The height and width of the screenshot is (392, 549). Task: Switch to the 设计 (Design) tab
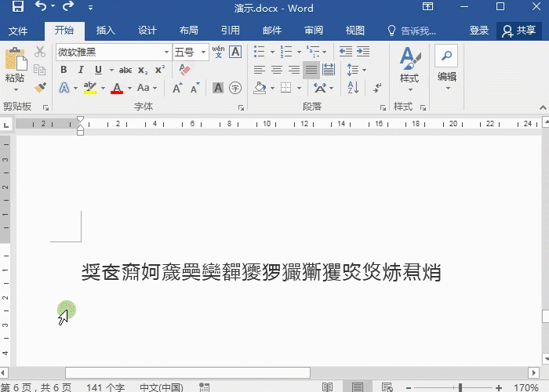pos(147,31)
